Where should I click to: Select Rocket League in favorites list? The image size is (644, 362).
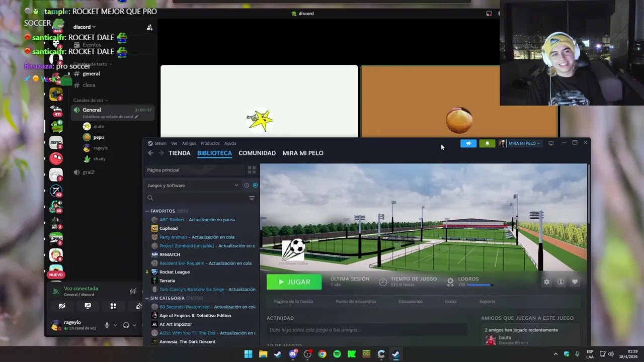tap(175, 272)
